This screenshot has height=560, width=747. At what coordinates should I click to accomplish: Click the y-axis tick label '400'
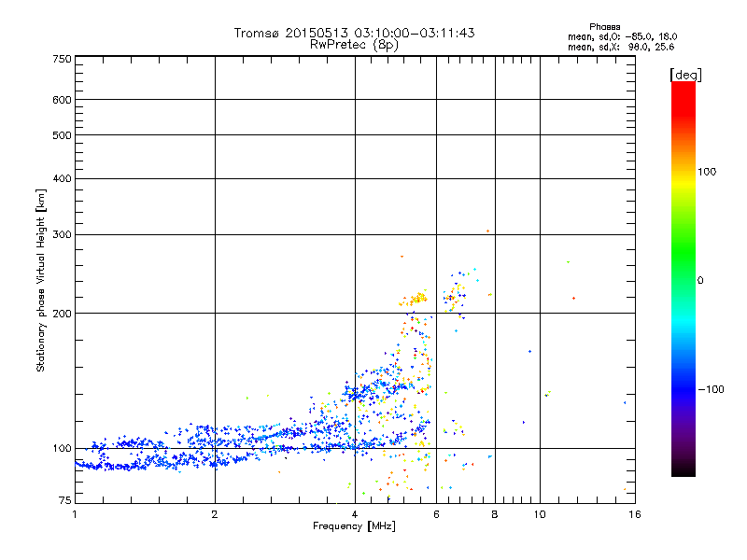(63, 178)
